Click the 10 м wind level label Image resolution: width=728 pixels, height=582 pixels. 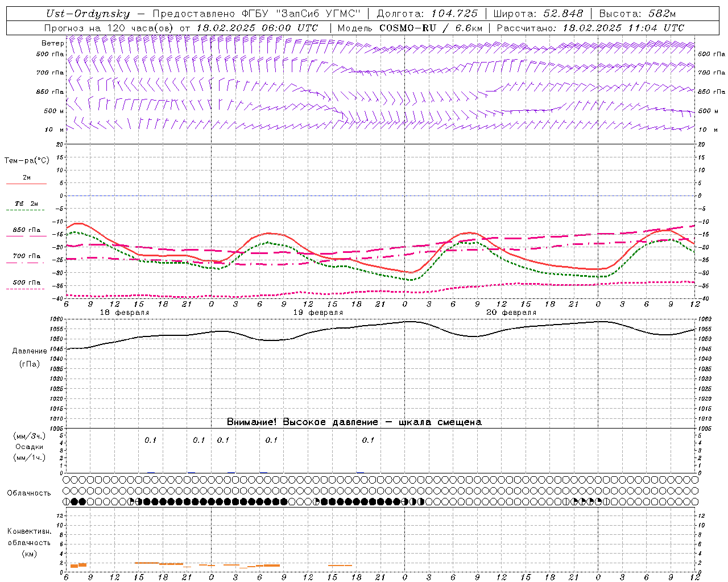coord(54,130)
